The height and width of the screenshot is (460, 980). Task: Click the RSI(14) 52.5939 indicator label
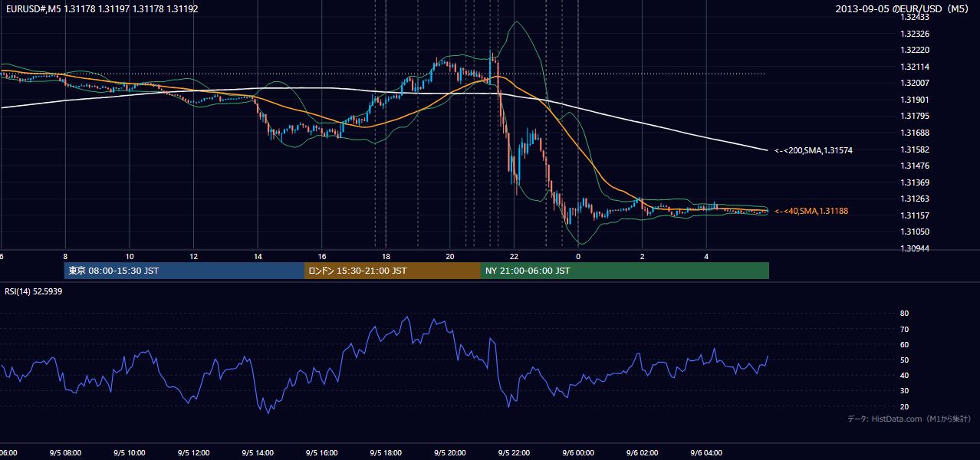33,291
